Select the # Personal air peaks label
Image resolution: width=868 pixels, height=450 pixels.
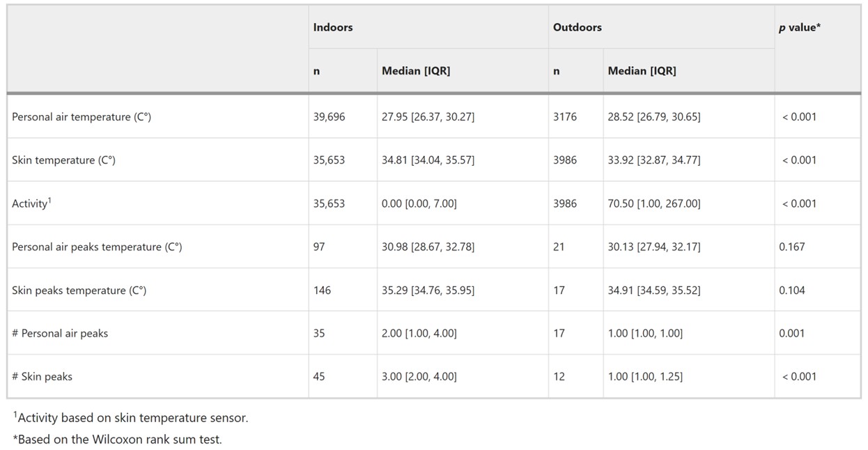tap(60, 334)
